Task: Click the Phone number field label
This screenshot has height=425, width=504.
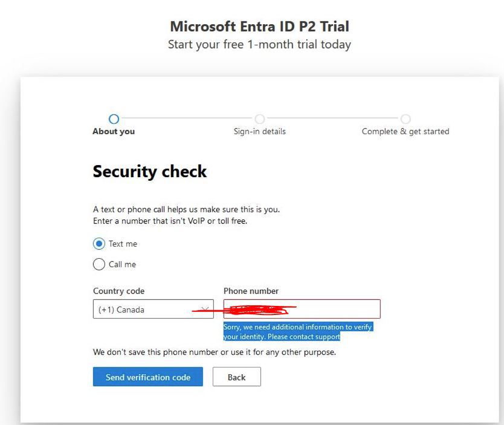Action: (251, 291)
